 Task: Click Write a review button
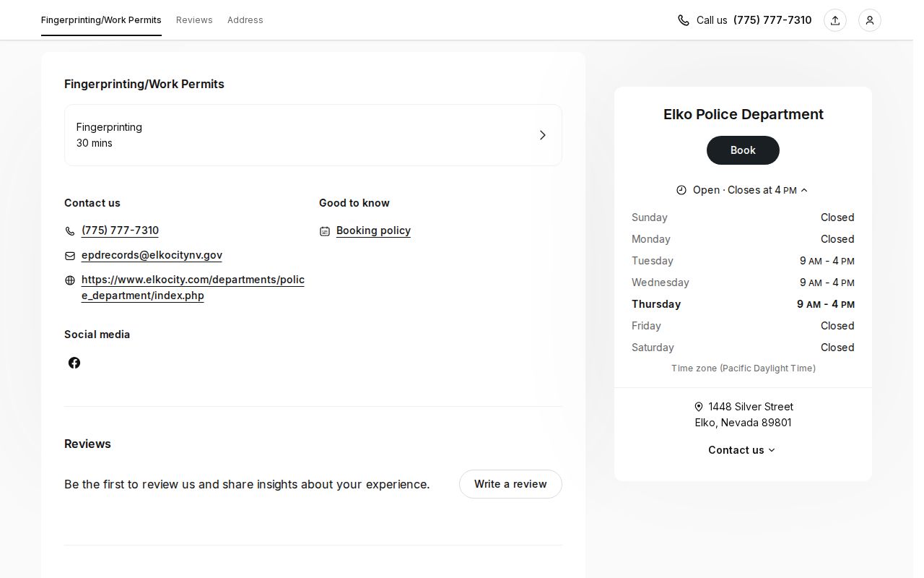[510, 484]
